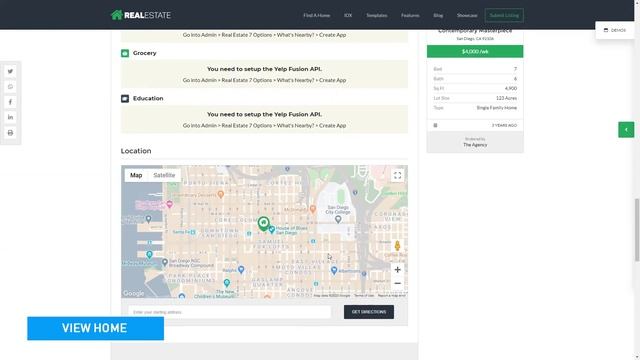The width and height of the screenshot is (640, 360).
Task: Click the Google logo on map
Action: click(133, 293)
